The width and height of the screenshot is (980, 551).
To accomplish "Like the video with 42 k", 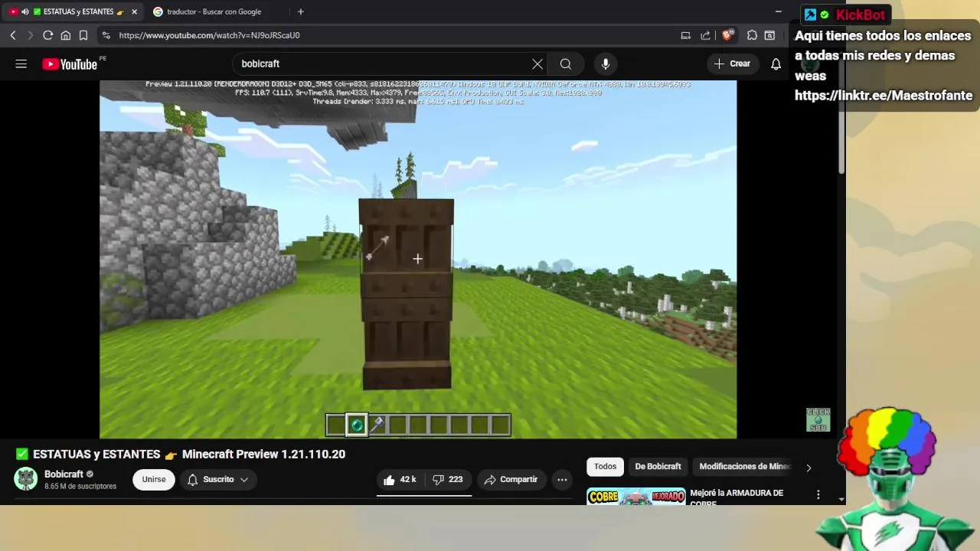I will [x=399, y=480].
